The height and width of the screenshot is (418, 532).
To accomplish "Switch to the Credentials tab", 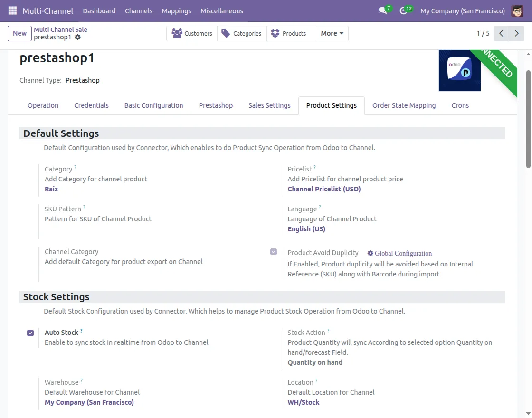I will pyautogui.click(x=91, y=105).
